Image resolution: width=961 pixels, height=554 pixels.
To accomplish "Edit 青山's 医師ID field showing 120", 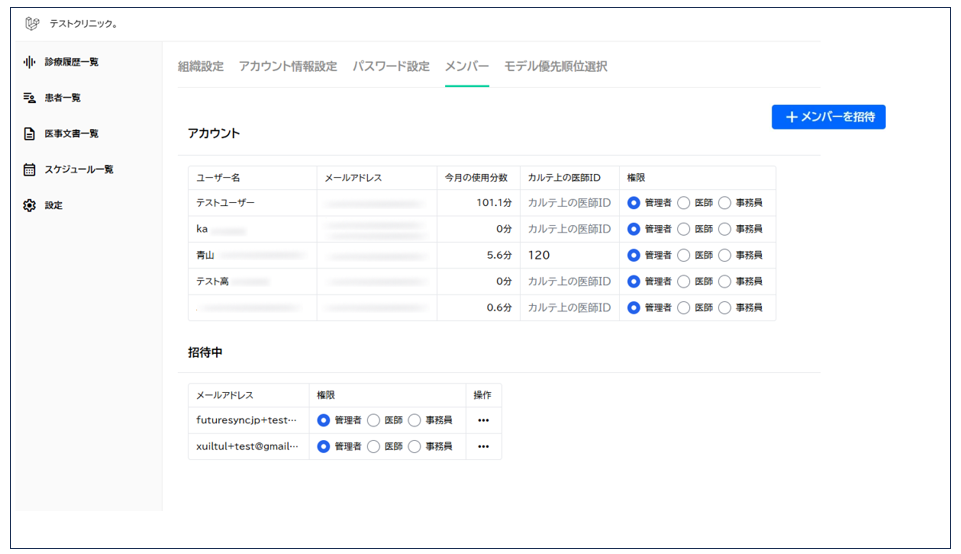I will point(569,255).
